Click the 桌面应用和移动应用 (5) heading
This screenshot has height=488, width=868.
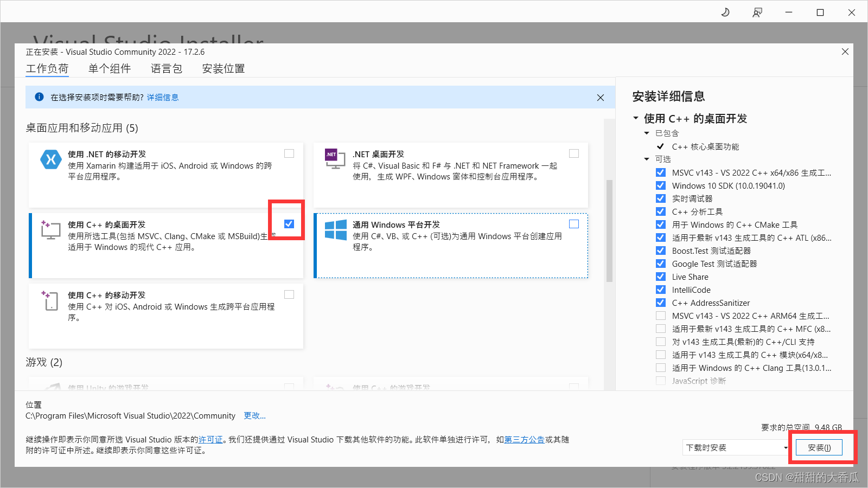point(82,128)
